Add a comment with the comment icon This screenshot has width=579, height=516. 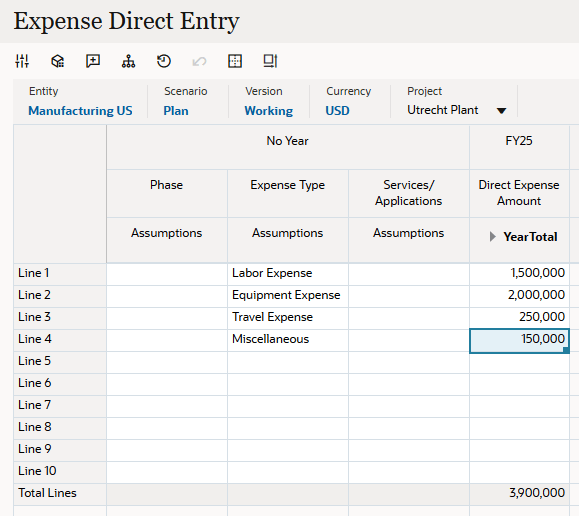click(93, 61)
